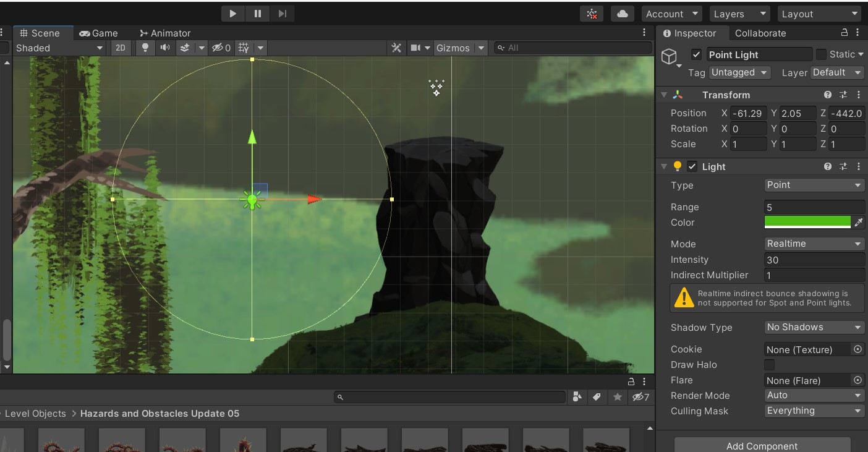Open Transform presets icon

click(843, 95)
